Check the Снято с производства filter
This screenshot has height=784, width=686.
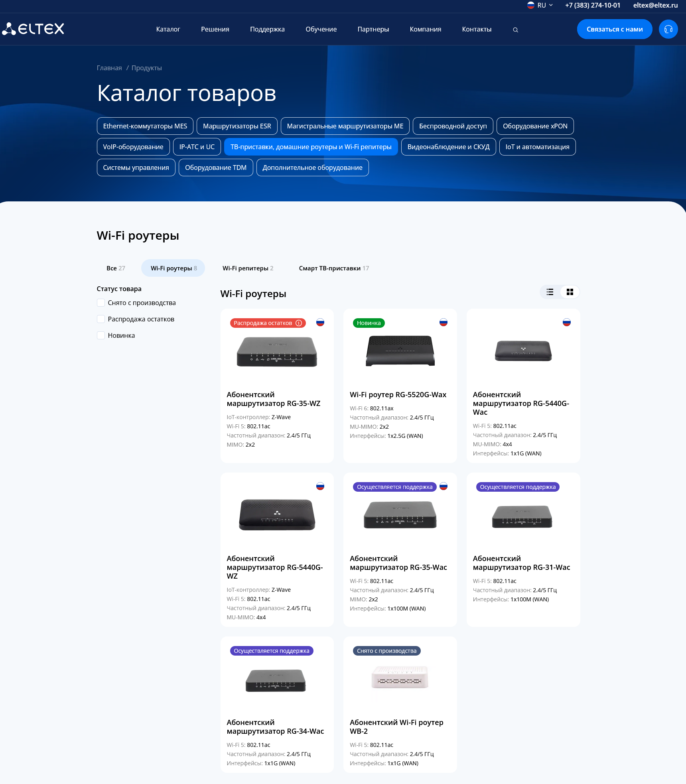click(x=101, y=303)
